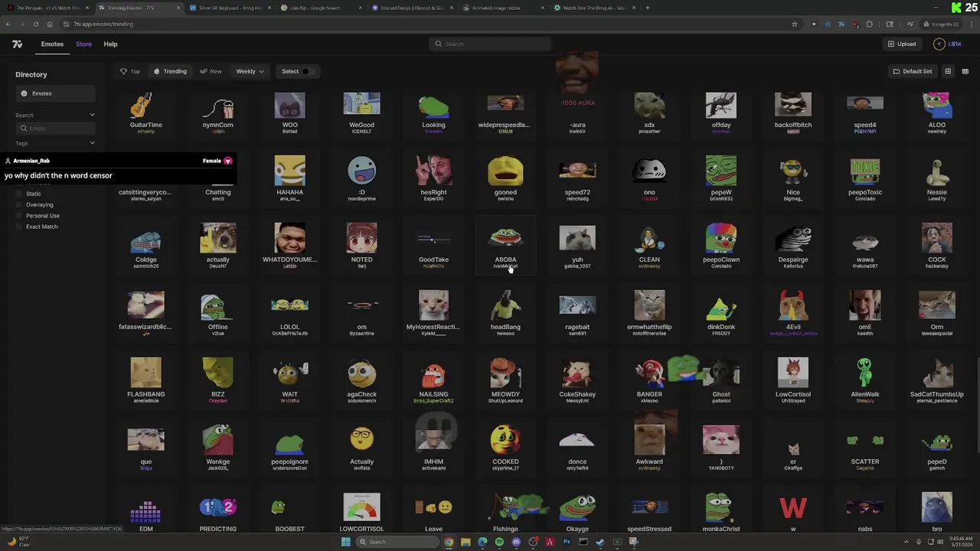Open a new browser tab

(648, 8)
